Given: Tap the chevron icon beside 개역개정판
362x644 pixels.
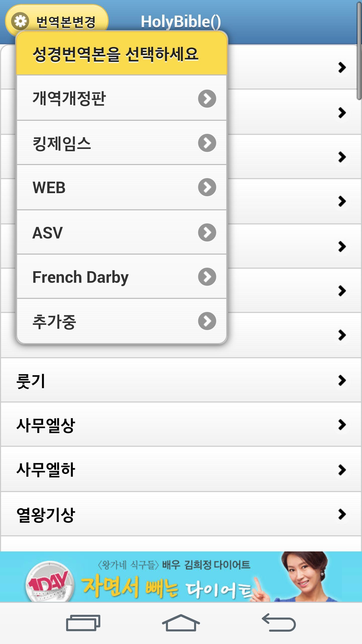Looking at the screenshot, I should [207, 99].
